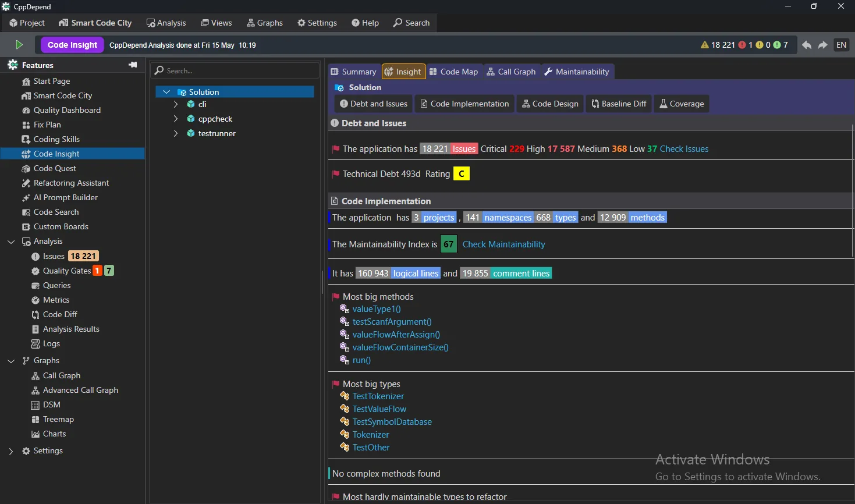Expand the cppcheck project node
This screenshot has width=855, height=504.
[176, 119]
